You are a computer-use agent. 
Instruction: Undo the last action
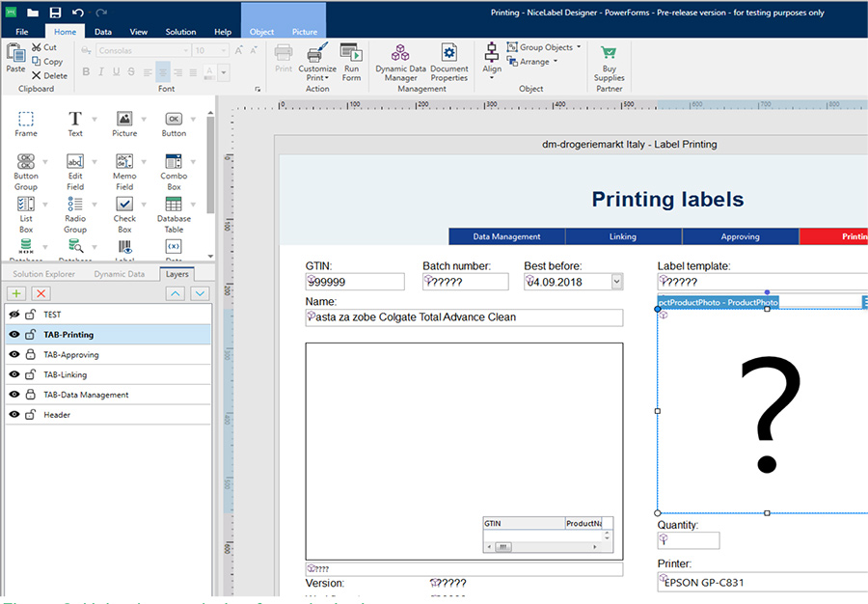[77, 13]
